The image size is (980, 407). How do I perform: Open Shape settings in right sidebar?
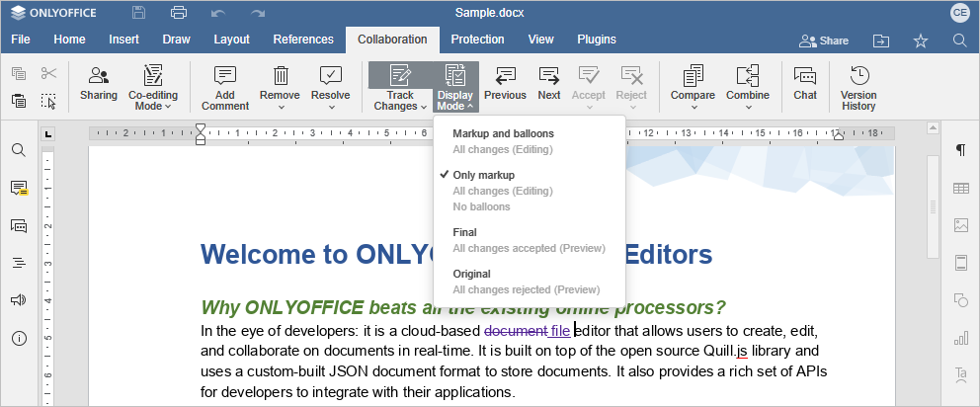click(960, 300)
